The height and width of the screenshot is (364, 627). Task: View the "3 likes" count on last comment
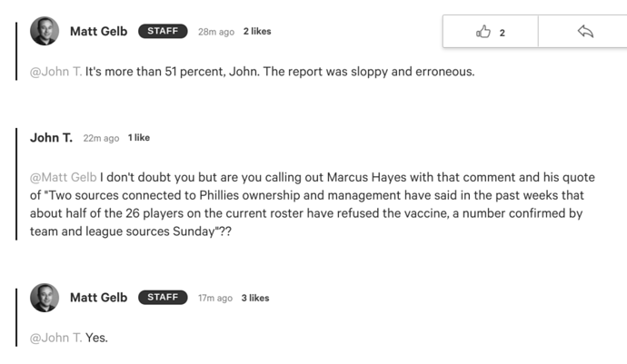coord(255,298)
